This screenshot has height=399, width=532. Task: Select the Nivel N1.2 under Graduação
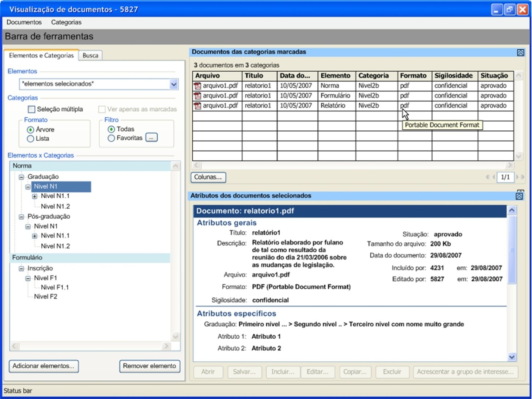tap(55, 206)
